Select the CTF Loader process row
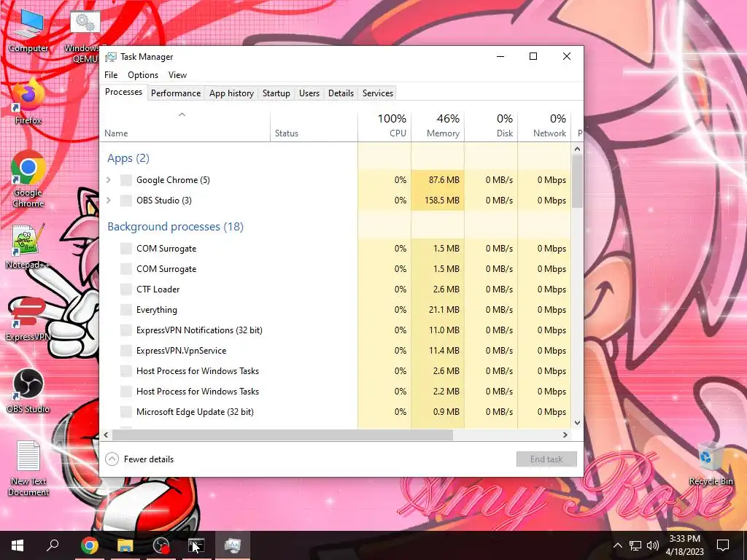The height and width of the screenshot is (560, 747). pyautogui.click(x=336, y=289)
